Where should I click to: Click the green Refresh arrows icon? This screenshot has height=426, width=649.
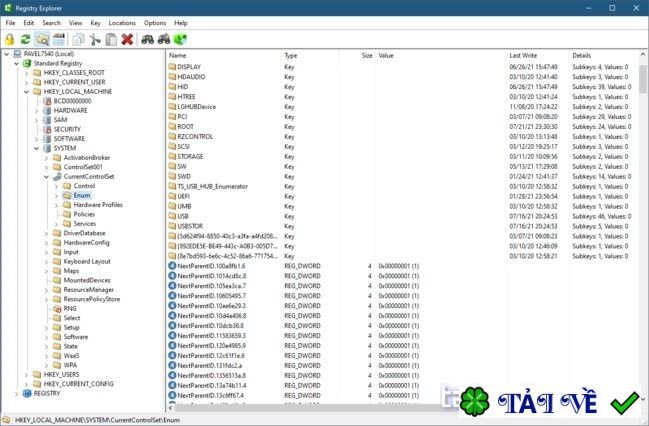[26, 39]
